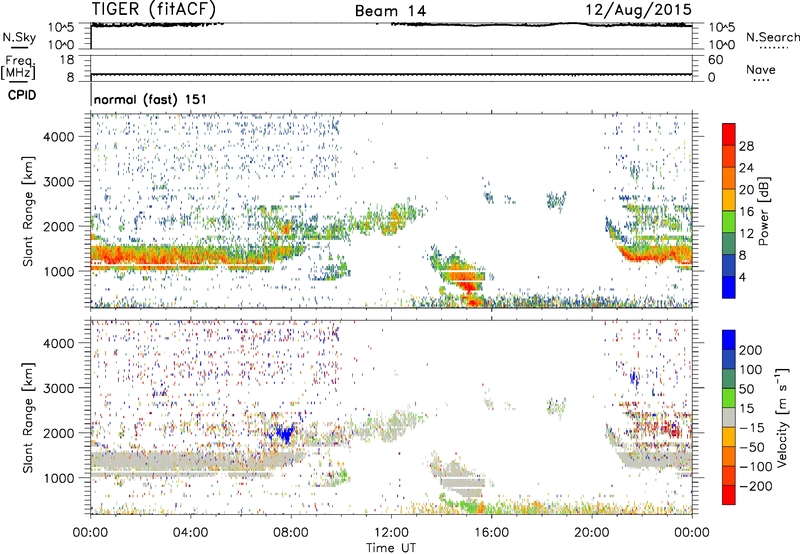Click the 20:00 time axis label
Viewport: 800px width, 554px height.
[592, 533]
